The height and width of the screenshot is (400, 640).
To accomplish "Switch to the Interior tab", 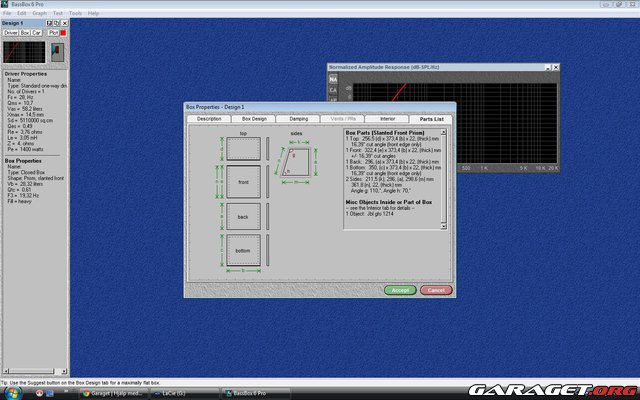I will pyautogui.click(x=387, y=118).
